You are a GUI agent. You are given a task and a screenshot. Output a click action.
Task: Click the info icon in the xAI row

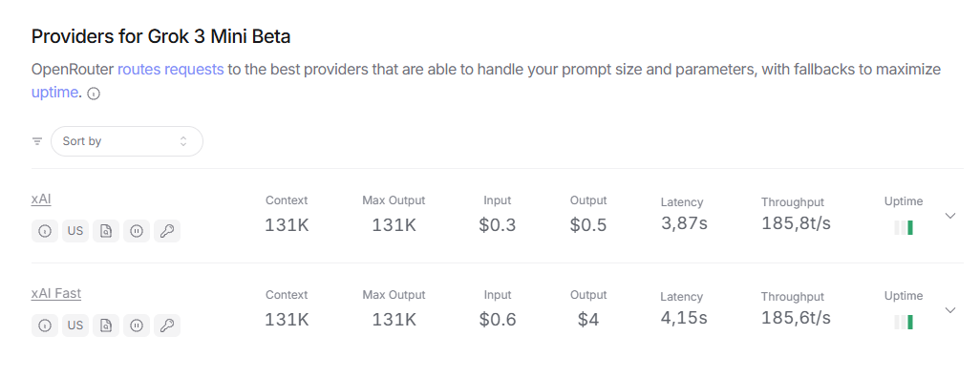pos(44,231)
